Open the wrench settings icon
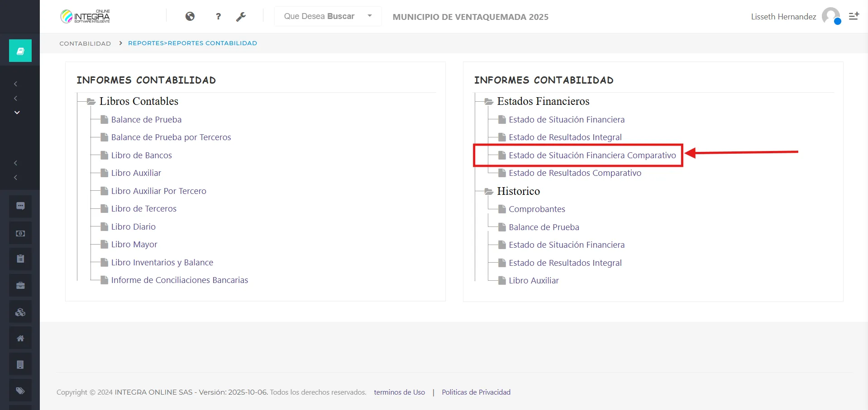Viewport: 868px width, 410px height. [241, 17]
